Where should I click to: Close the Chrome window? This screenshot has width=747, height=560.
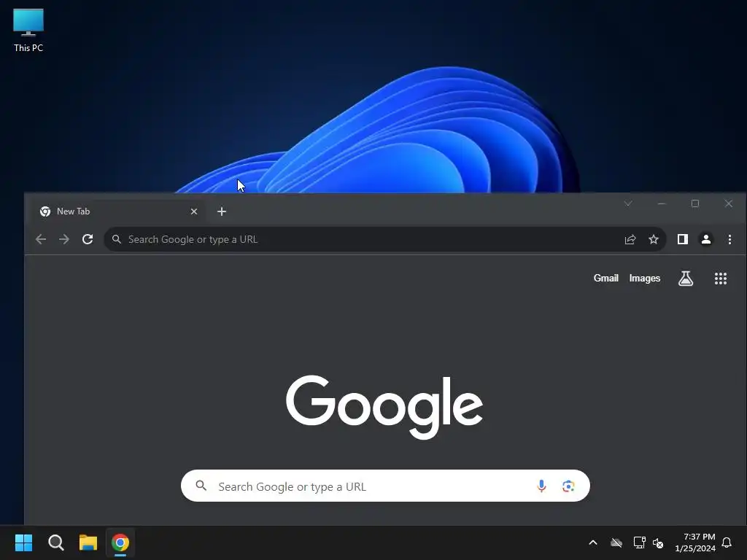[x=729, y=203]
